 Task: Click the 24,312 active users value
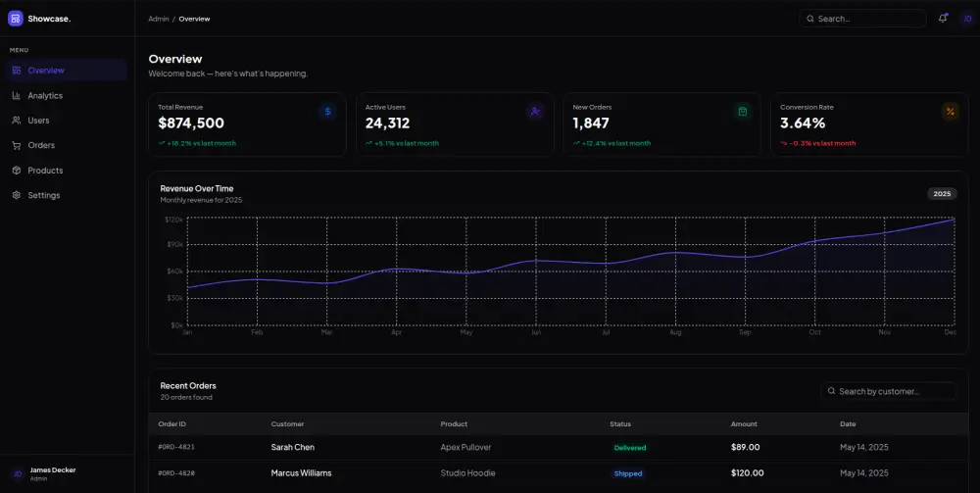pyautogui.click(x=387, y=123)
